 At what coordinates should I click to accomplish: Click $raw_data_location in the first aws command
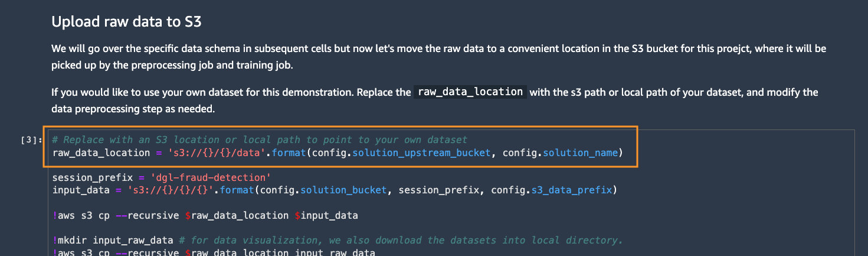coord(237,215)
